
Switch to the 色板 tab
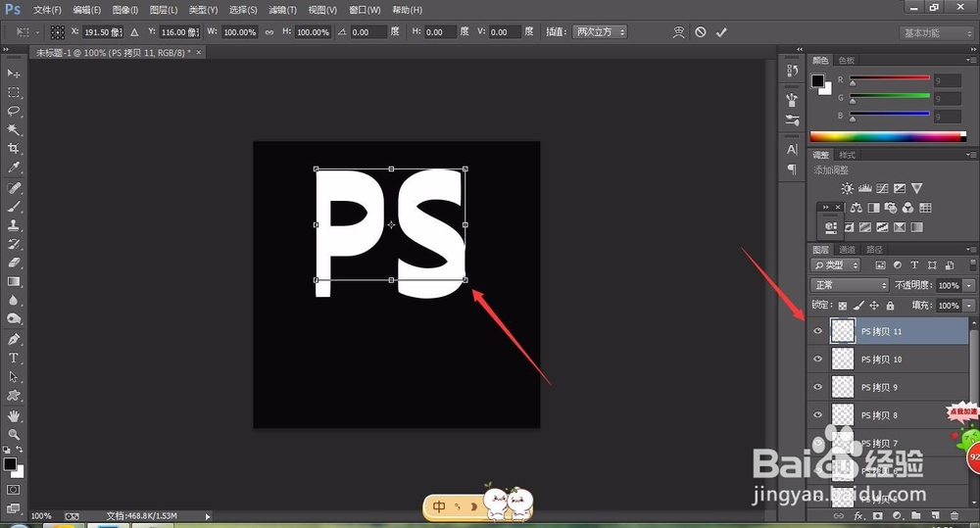pyautogui.click(x=847, y=60)
